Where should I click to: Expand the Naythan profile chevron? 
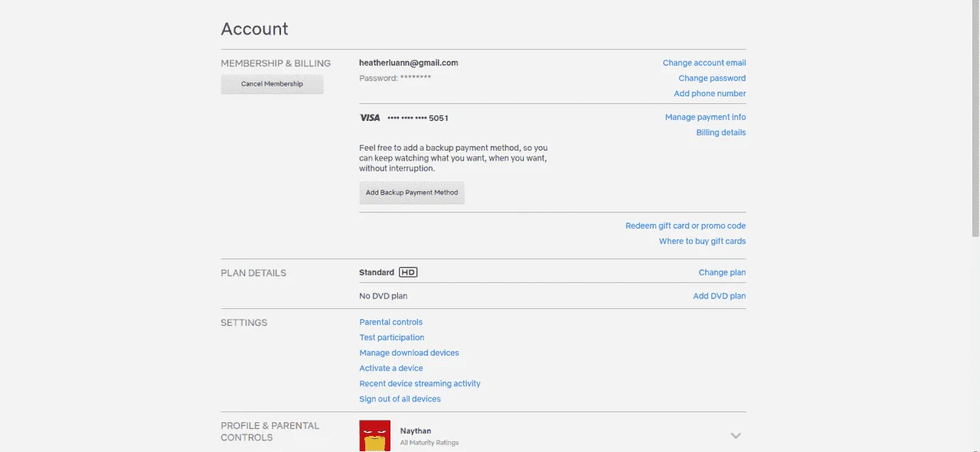pyautogui.click(x=736, y=436)
